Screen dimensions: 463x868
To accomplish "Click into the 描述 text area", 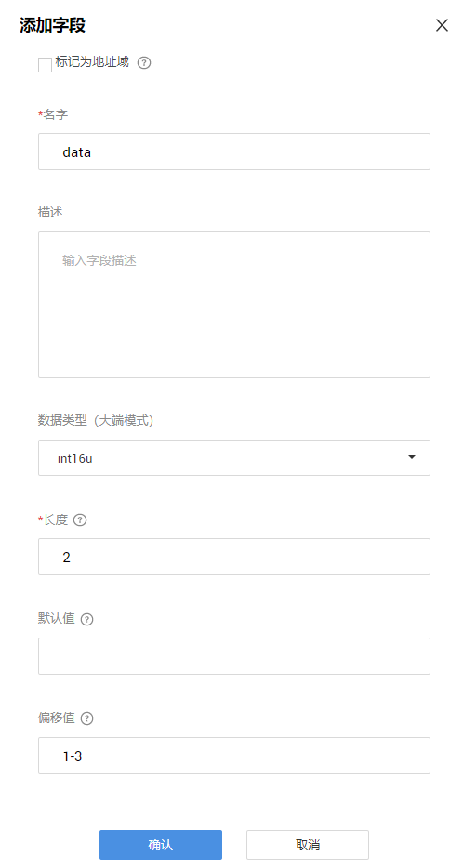I will click(234, 305).
